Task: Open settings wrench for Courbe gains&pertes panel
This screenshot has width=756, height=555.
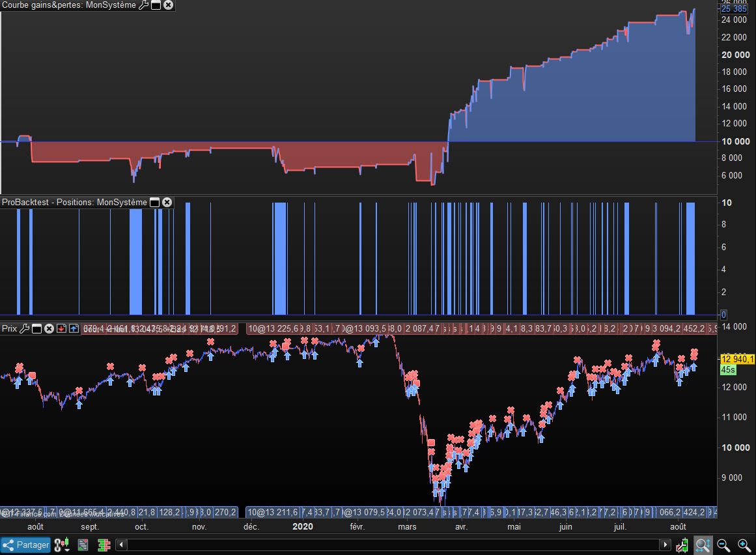Action: [x=144, y=5]
